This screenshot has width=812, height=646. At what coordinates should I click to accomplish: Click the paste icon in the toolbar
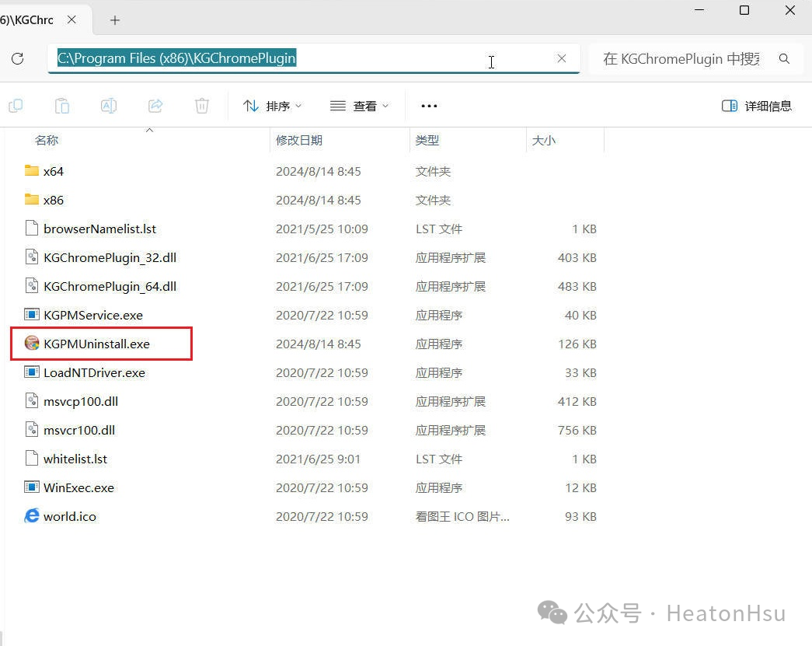62,106
